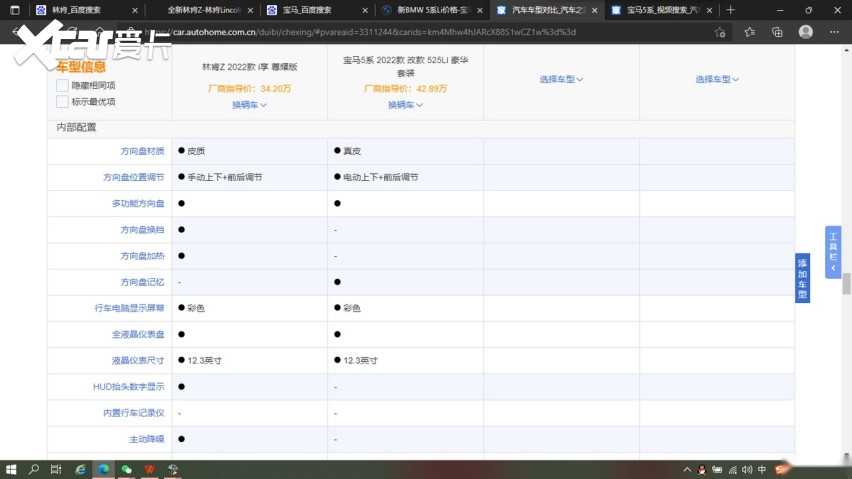This screenshot has width=852, height=479.
Task: Select 宝马5系 2022款 改款 525Li title
Action: point(405,66)
